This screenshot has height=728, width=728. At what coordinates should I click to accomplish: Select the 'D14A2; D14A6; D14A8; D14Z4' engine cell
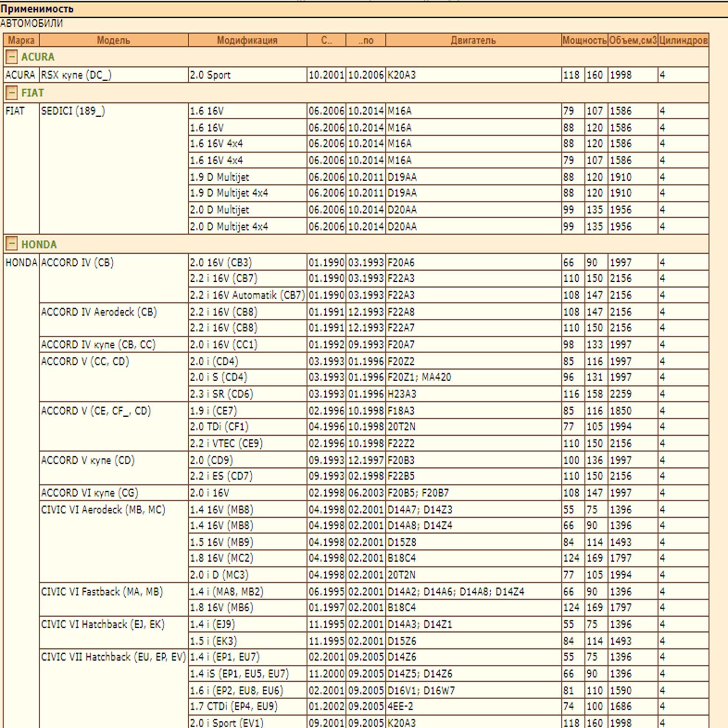(x=473, y=592)
